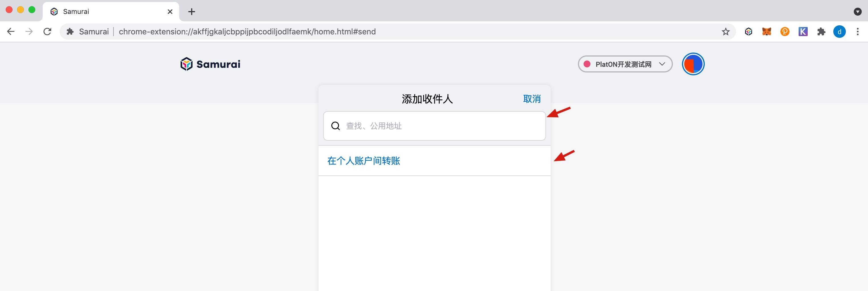Viewport: 868px width, 291px height.
Task: Go forward with browser forward arrow
Action: 29,32
